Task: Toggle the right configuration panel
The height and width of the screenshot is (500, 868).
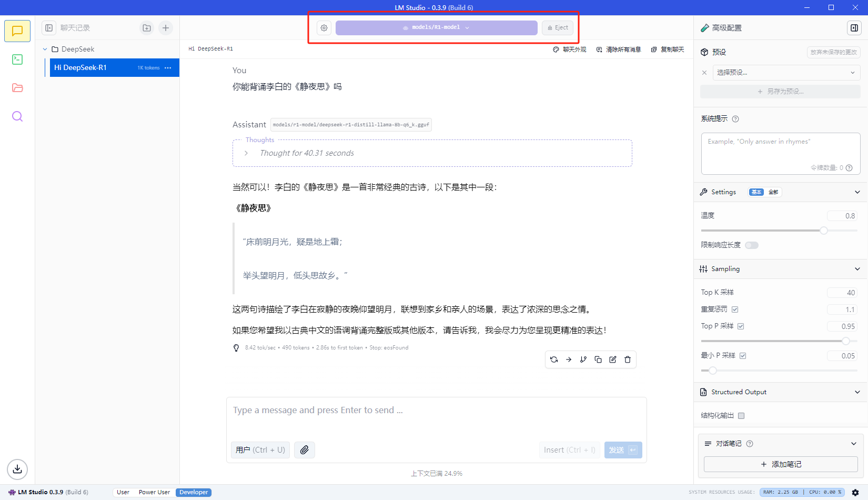Action: pos(854,28)
